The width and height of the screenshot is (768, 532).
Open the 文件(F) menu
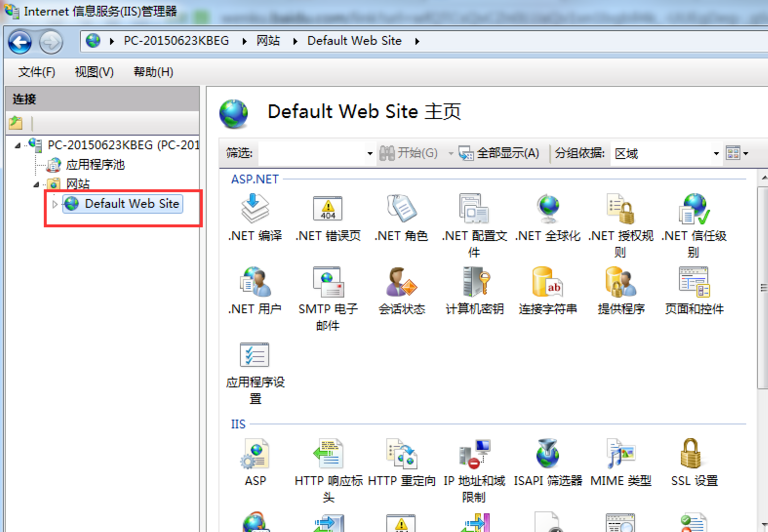(x=37, y=72)
